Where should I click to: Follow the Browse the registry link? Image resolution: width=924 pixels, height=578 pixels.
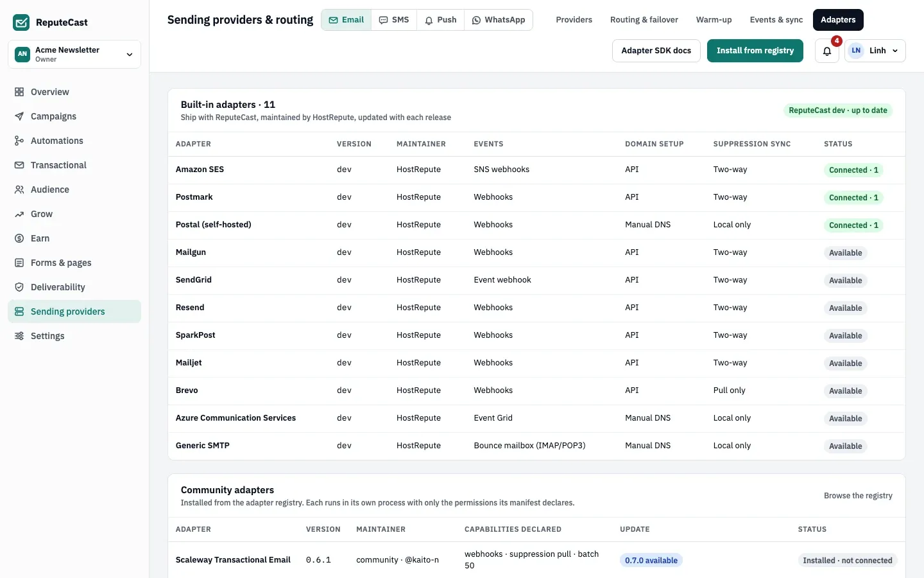(858, 496)
